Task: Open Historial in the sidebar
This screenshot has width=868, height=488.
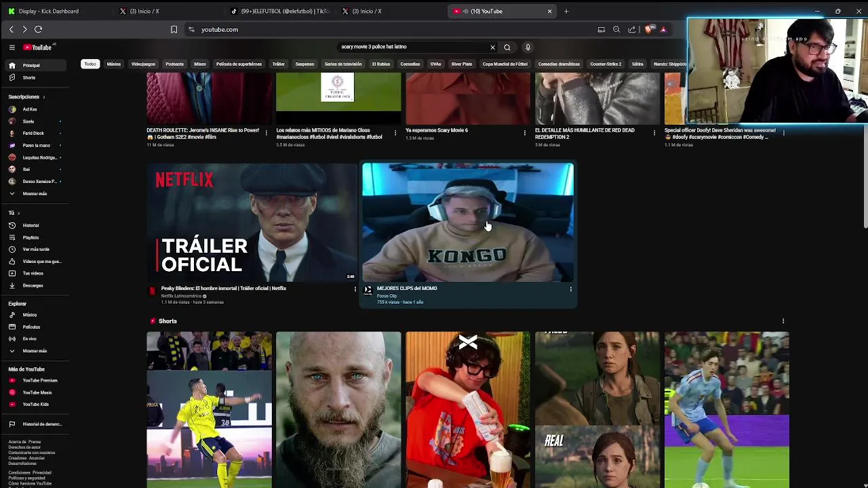Action: coord(37,225)
